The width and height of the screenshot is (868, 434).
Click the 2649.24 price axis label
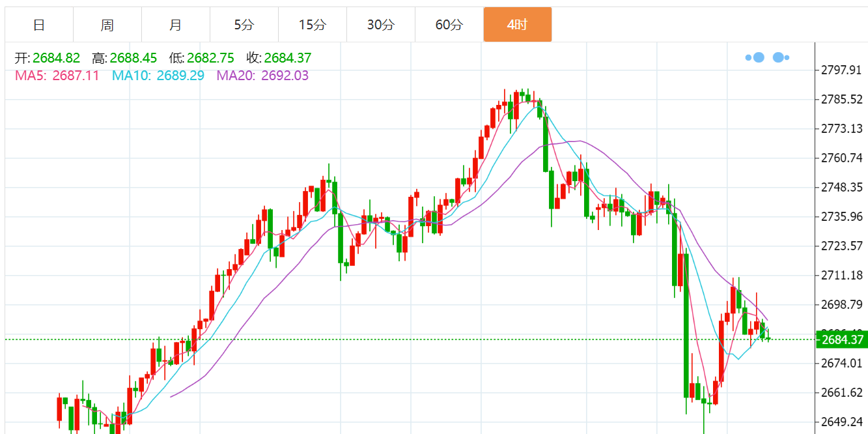point(843,422)
